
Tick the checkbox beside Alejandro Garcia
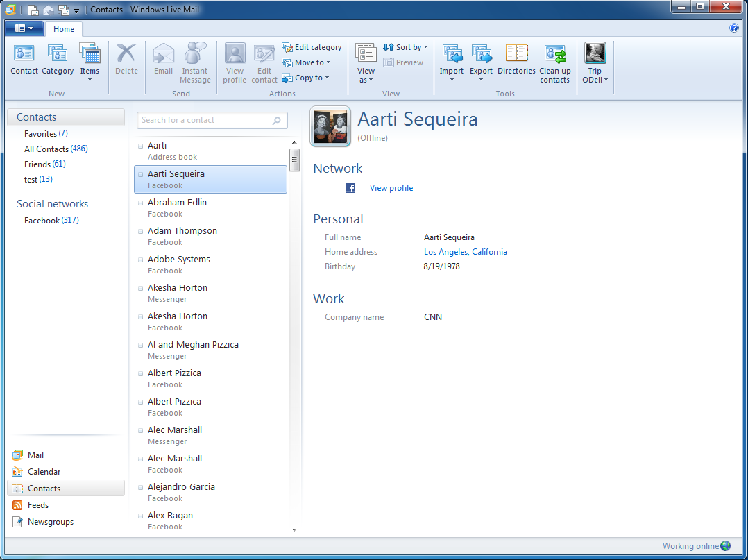coord(141,488)
